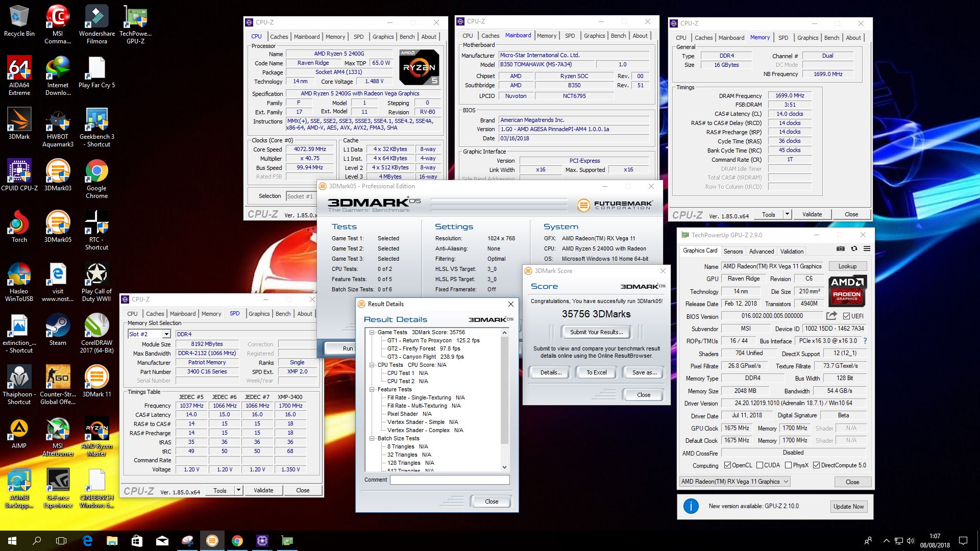Launch Google Chrome desktop icon
This screenshot has width=980, height=551.
(96, 179)
